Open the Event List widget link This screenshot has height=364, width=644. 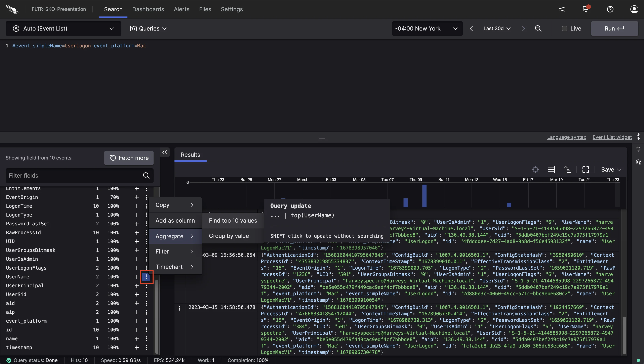point(612,137)
